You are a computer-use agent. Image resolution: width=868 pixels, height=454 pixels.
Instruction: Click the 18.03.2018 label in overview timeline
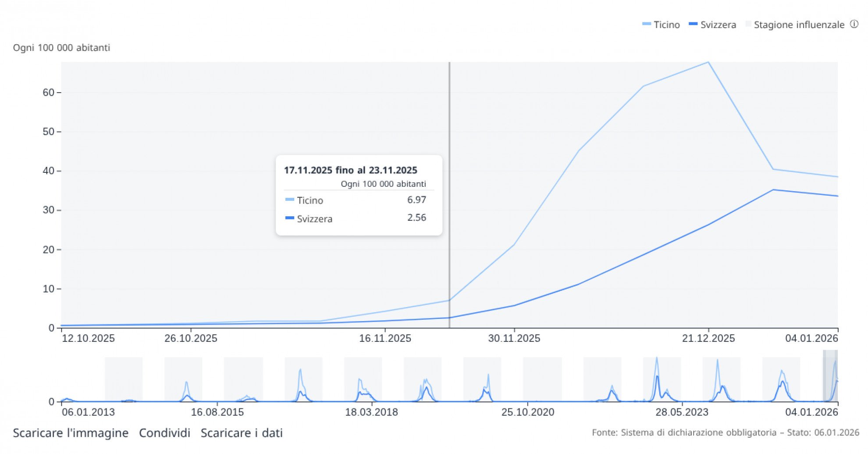(371, 412)
